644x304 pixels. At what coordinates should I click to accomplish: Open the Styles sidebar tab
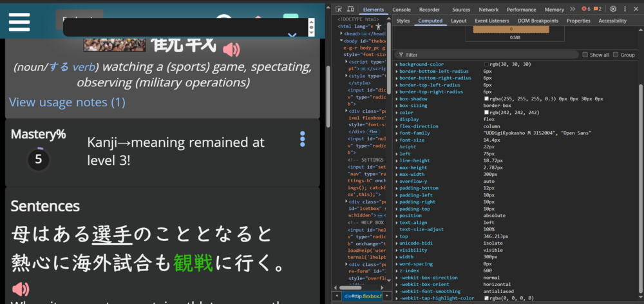coord(403,21)
